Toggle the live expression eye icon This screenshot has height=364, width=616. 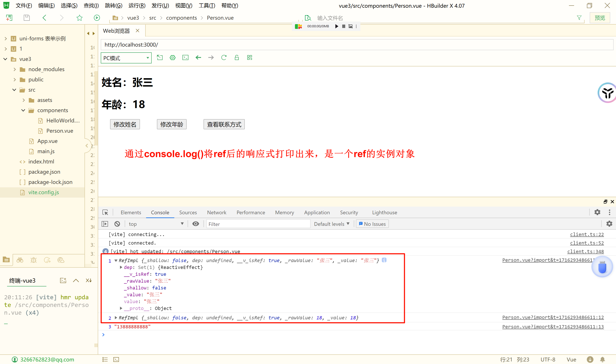click(196, 224)
